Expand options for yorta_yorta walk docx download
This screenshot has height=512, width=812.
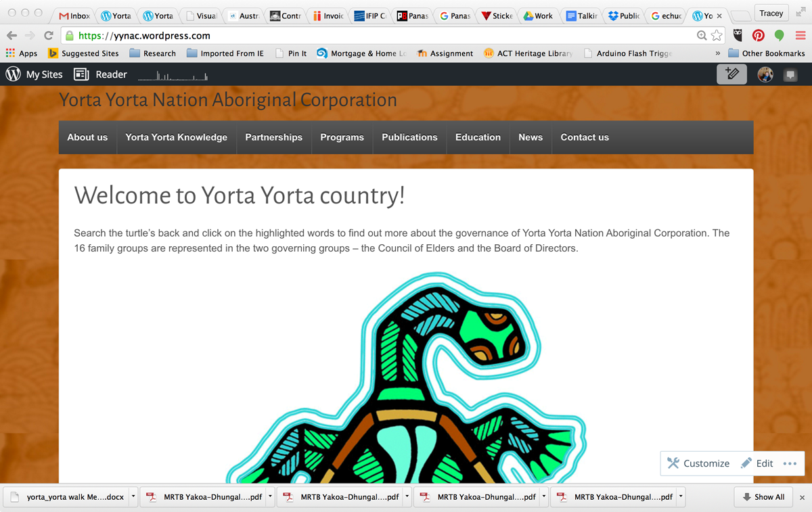[x=133, y=496]
